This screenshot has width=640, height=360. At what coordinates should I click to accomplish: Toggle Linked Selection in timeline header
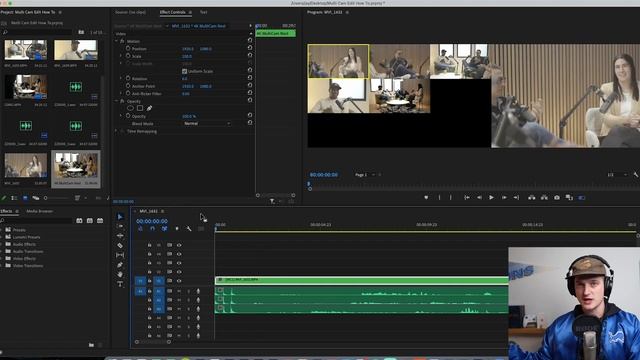[x=164, y=229]
